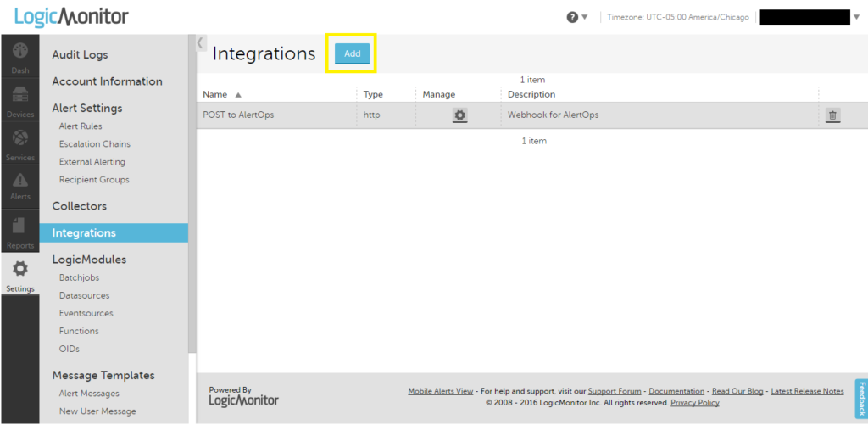Sort integrations by Name column
The width and height of the screenshot is (868, 425).
pos(216,94)
